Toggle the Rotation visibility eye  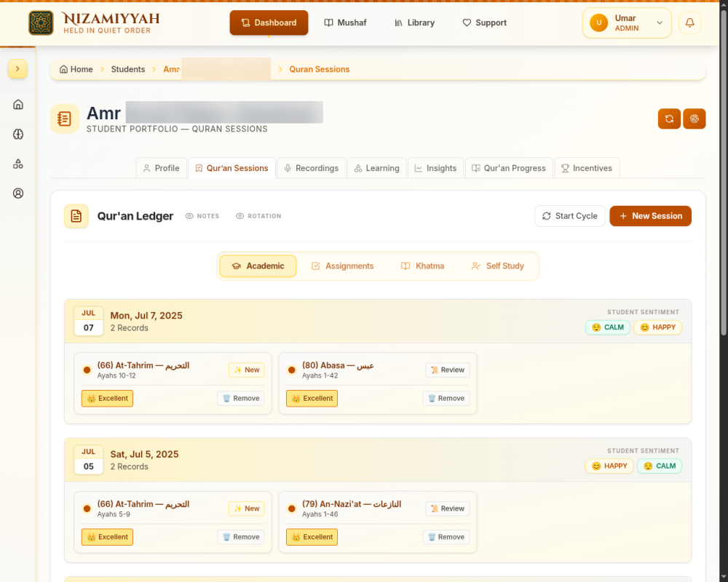click(x=258, y=216)
